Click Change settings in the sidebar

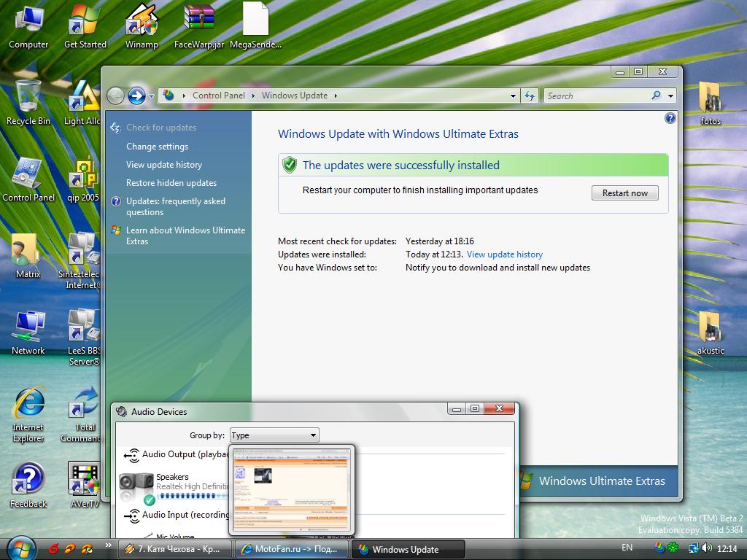(x=158, y=147)
